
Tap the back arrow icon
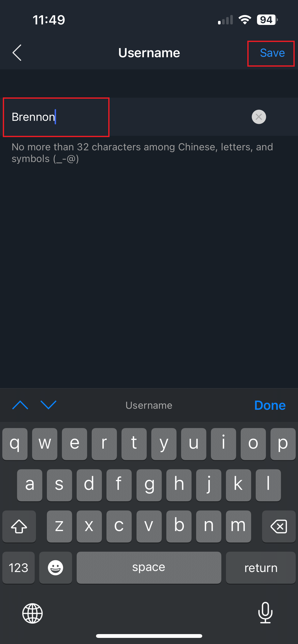tap(17, 53)
